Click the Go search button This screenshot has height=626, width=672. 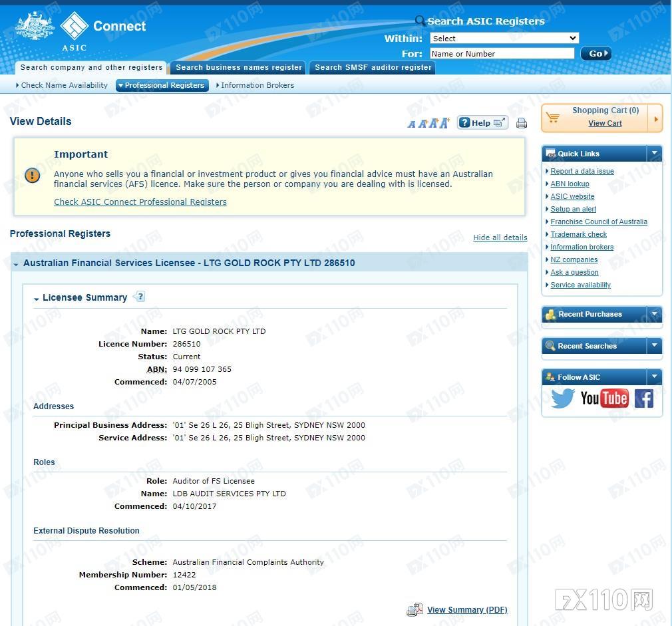coord(595,54)
